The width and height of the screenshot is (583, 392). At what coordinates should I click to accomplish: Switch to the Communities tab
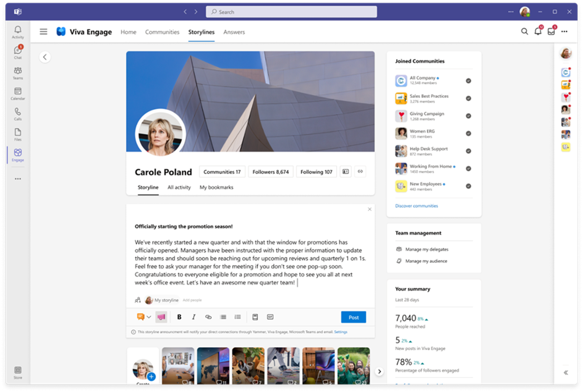point(162,32)
